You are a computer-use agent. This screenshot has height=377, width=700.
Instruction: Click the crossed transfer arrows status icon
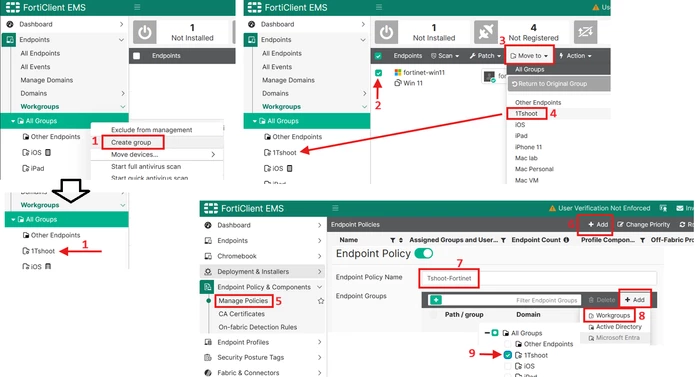click(585, 32)
